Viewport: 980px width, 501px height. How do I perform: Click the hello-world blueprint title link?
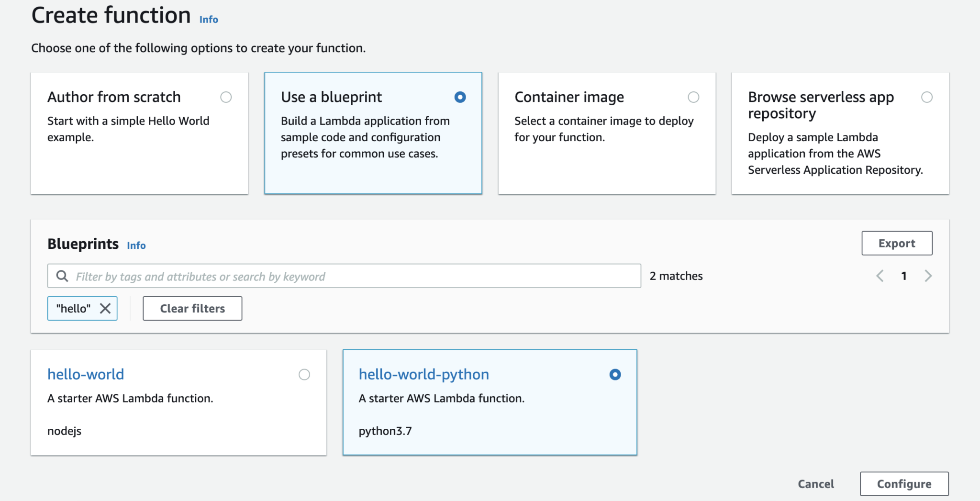85,374
